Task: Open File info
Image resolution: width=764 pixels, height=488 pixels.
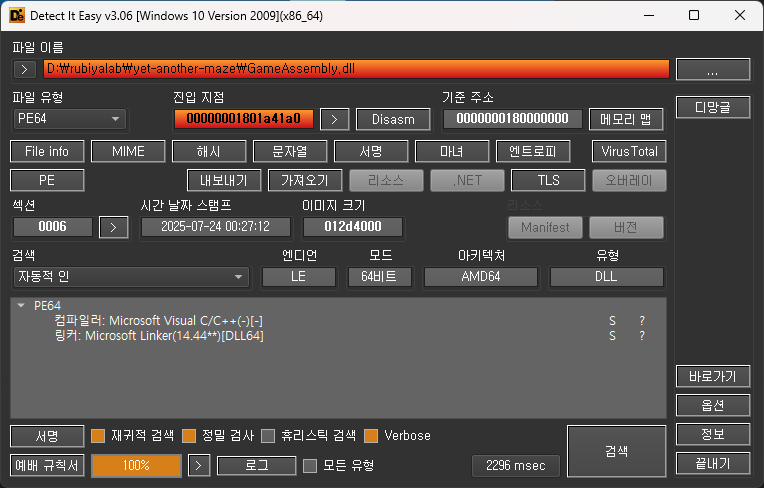Action: (x=47, y=151)
